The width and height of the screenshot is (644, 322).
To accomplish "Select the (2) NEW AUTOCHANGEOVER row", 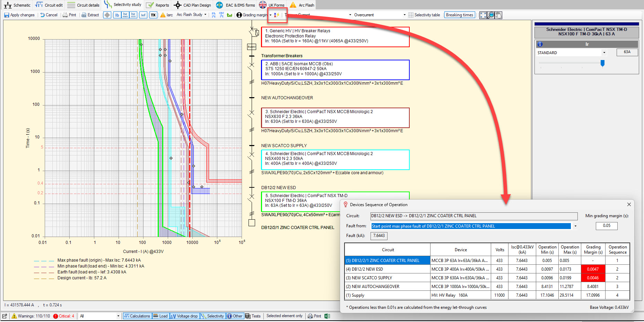I will (487, 287).
